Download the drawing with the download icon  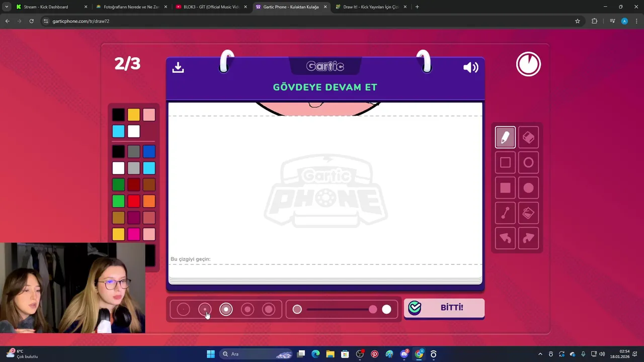[x=178, y=67]
